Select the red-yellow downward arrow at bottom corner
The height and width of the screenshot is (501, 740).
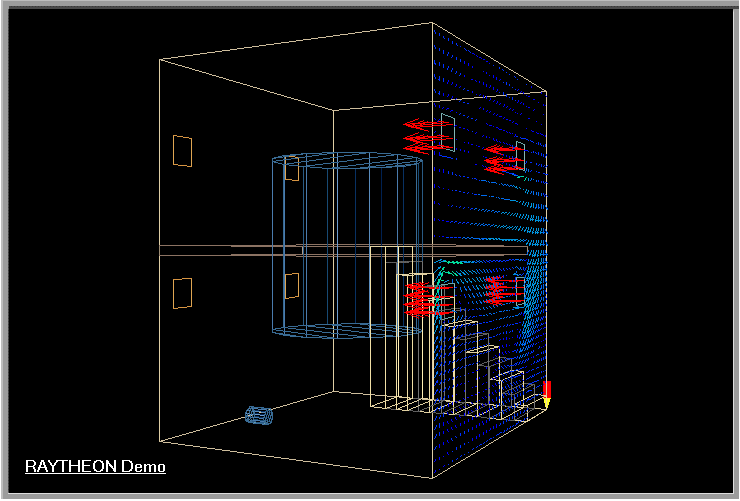click(547, 394)
